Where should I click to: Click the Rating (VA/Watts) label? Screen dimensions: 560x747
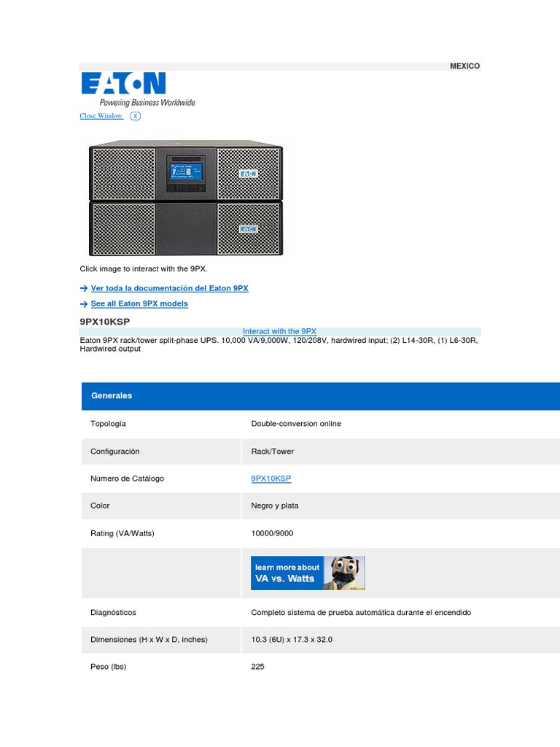(x=122, y=533)
